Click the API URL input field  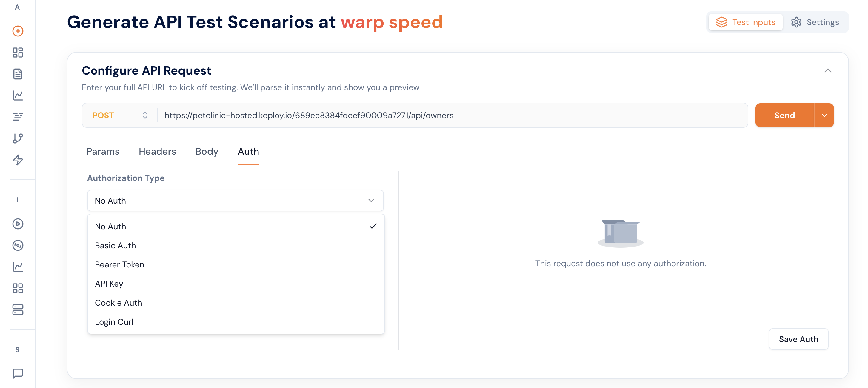click(x=452, y=115)
